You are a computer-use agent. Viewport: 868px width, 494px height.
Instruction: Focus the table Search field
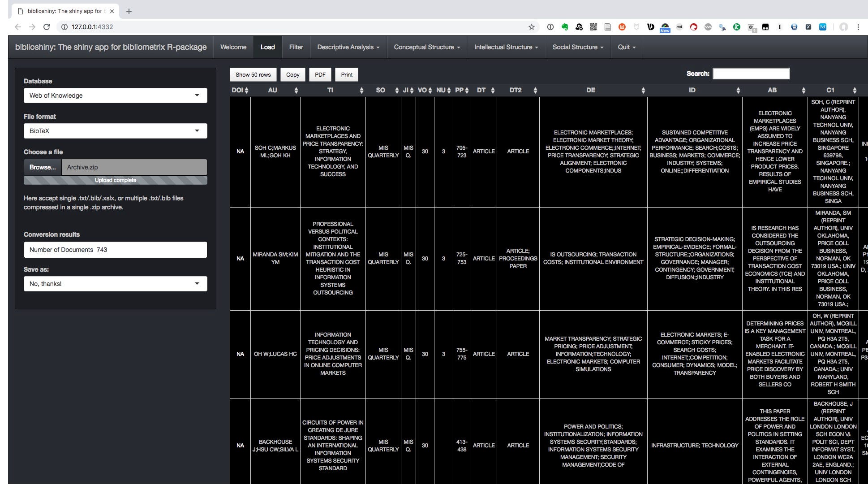tap(751, 74)
